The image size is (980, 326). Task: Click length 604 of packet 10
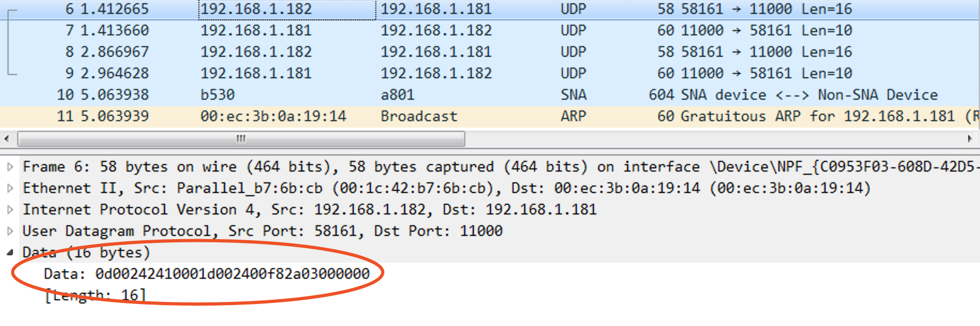662,95
